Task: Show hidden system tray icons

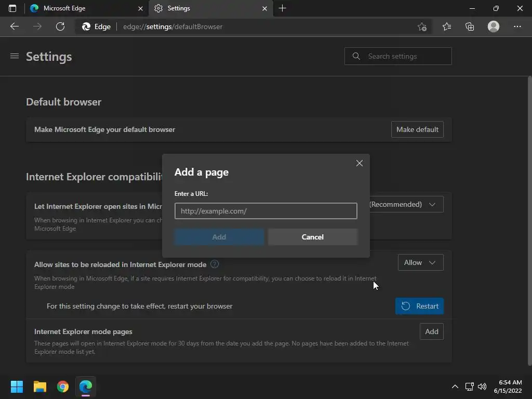Action: [x=455, y=387]
